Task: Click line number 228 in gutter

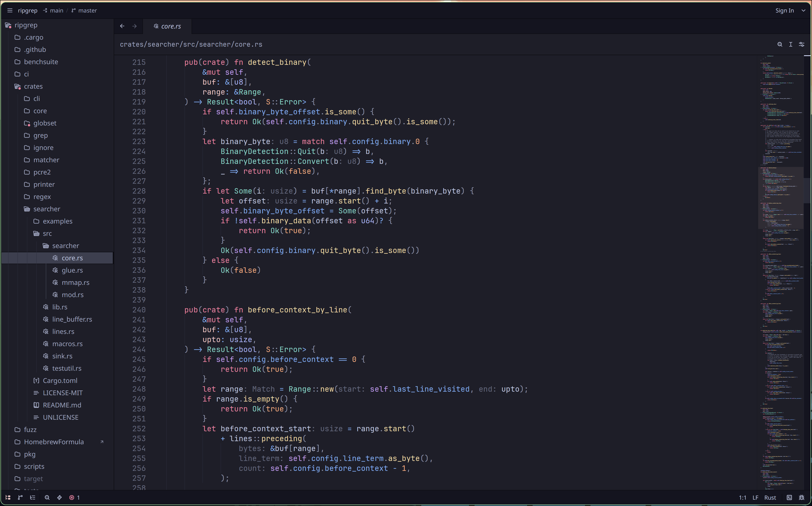Action: click(139, 191)
